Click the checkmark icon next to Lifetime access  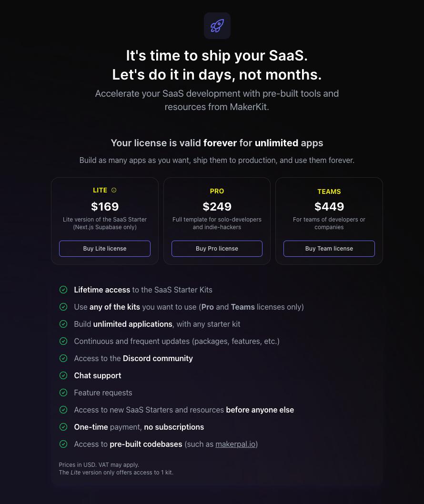tap(63, 290)
